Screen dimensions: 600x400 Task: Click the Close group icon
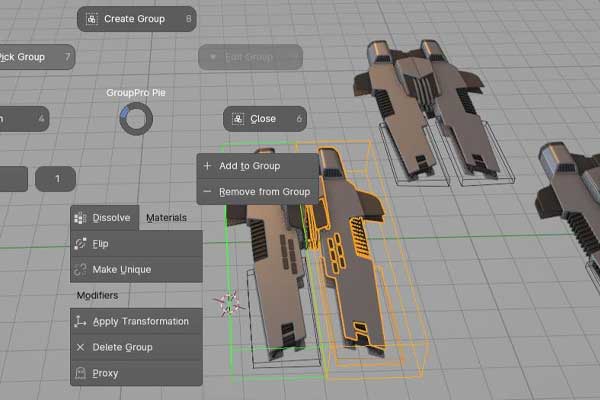pos(238,119)
